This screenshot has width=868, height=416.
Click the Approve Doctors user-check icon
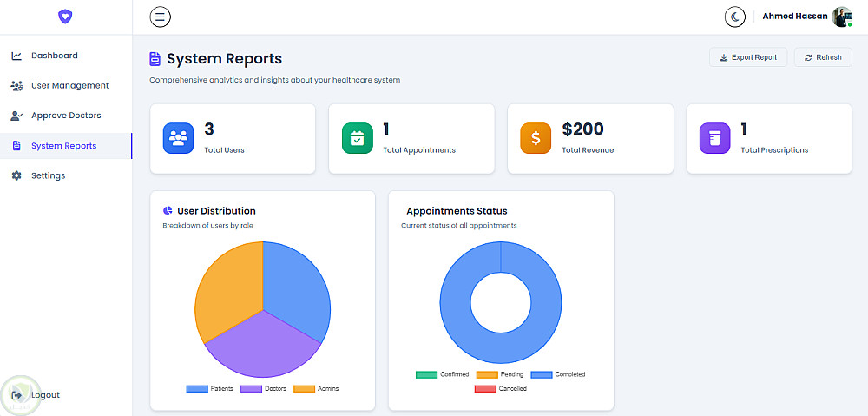[x=16, y=116]
